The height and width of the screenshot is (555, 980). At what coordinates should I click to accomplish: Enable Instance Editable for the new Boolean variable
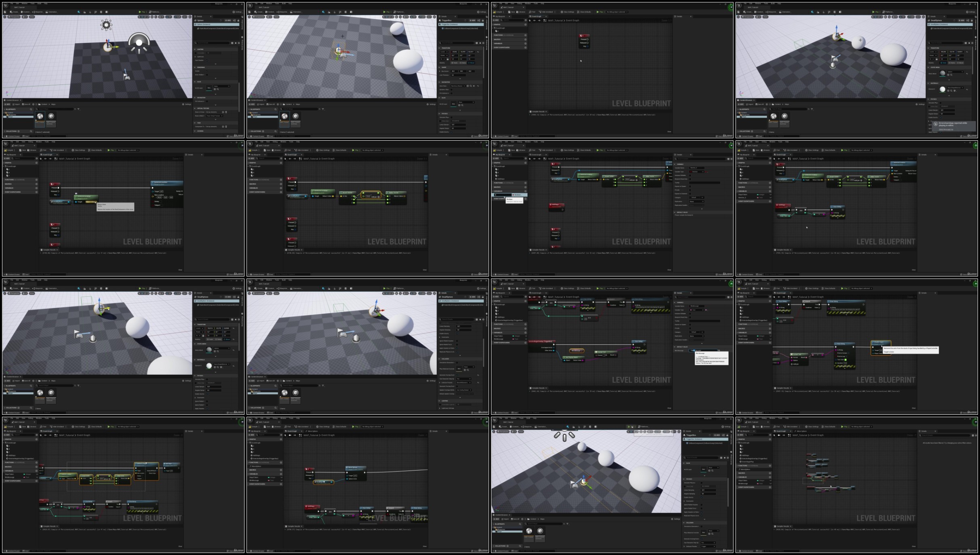(690, 175)
